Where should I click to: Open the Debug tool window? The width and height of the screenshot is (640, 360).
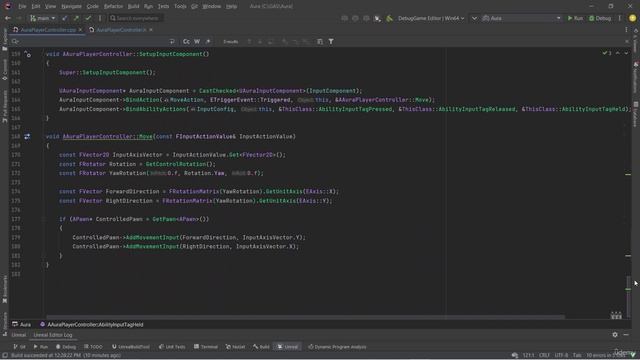pyautogui.click(x=66, y=347)
